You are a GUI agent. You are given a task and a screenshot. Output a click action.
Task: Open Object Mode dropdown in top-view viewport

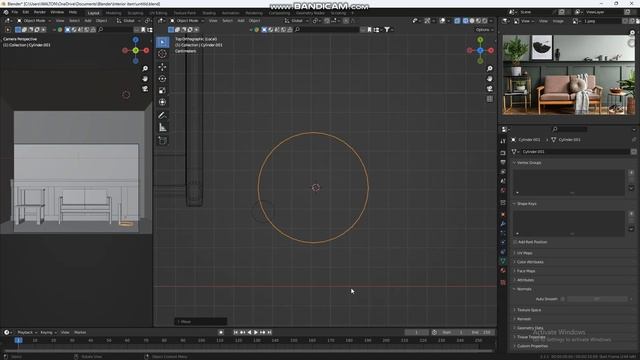pos(187,21)
